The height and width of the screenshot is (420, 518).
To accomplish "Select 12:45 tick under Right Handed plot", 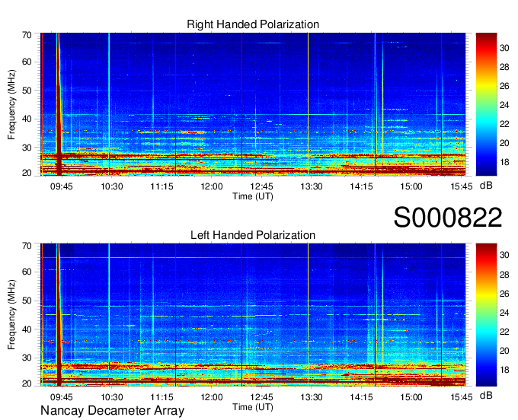I will pyautogui.click(x=261, y=186).
